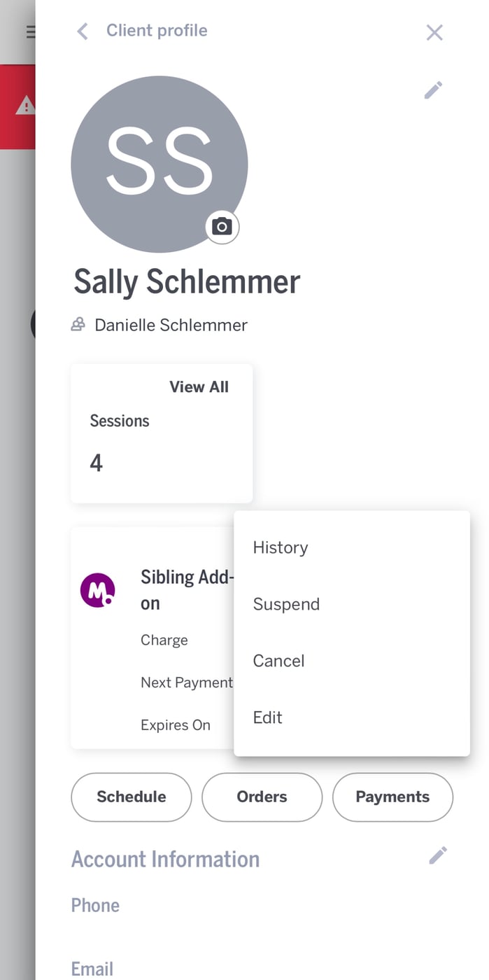Close the Client profile panel

pyautogui.click(x=434, y=32)
